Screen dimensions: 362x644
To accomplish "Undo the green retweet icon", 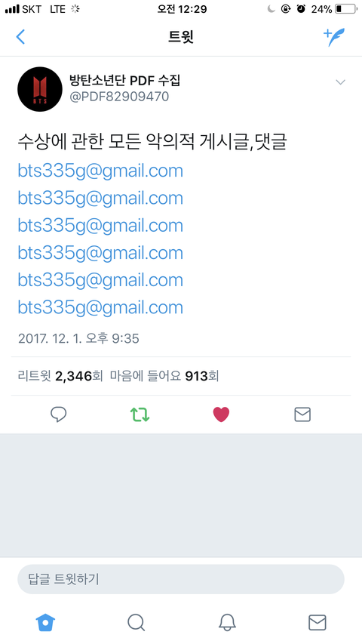I will click(140, 414).
